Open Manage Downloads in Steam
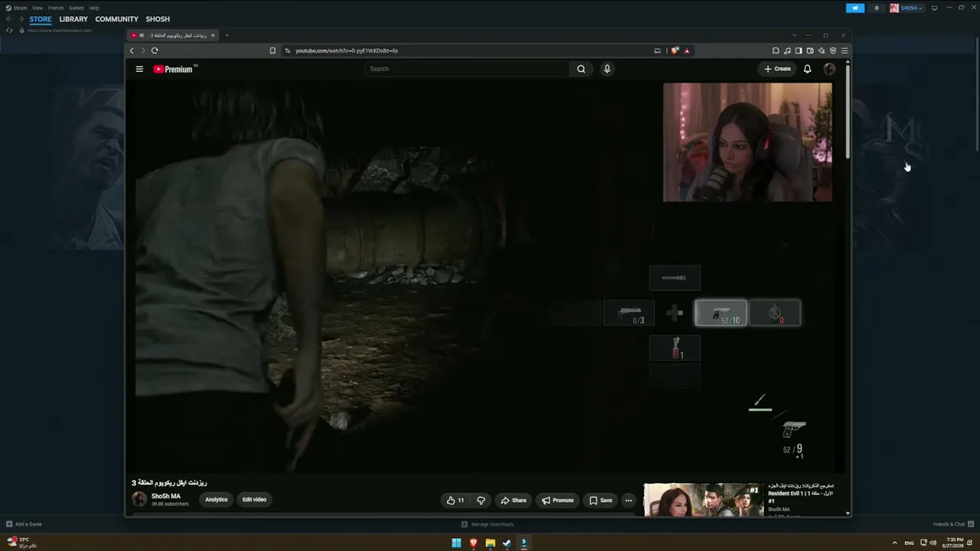 487,524
